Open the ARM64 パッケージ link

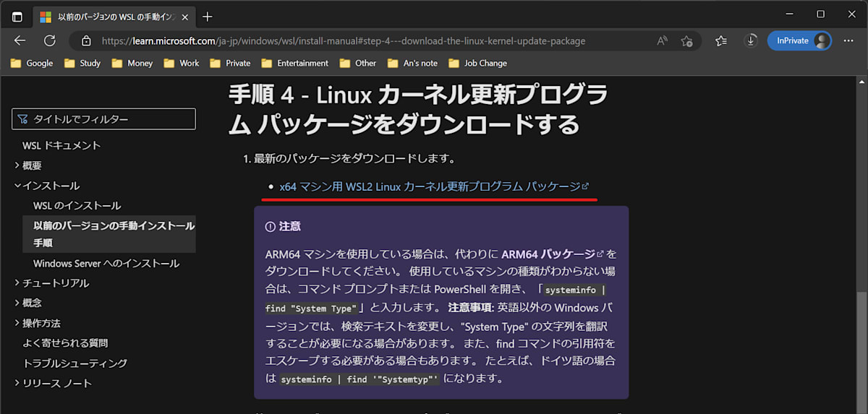pos(552,254)
